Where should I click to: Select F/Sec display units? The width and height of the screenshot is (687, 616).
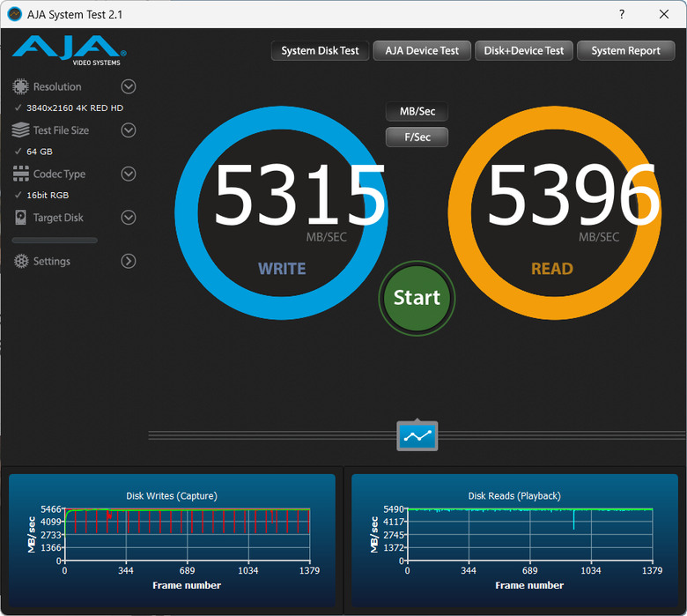pos(417,137)
